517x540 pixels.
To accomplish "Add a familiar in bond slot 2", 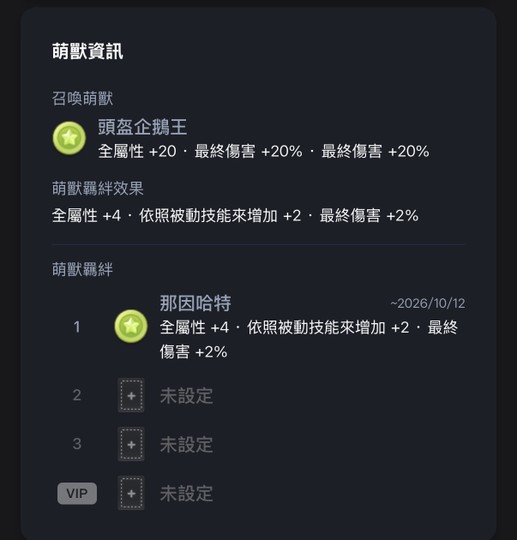I will (x=131, y=395).
